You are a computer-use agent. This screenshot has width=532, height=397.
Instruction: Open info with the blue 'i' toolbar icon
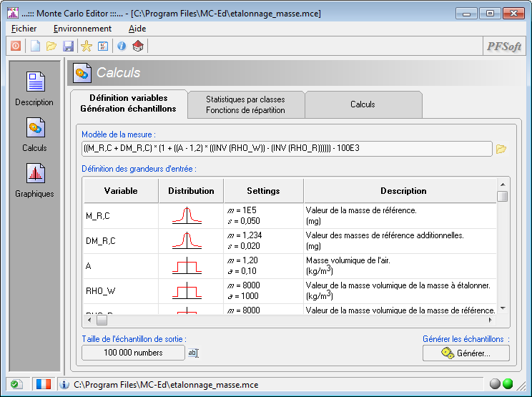[122, 46]
